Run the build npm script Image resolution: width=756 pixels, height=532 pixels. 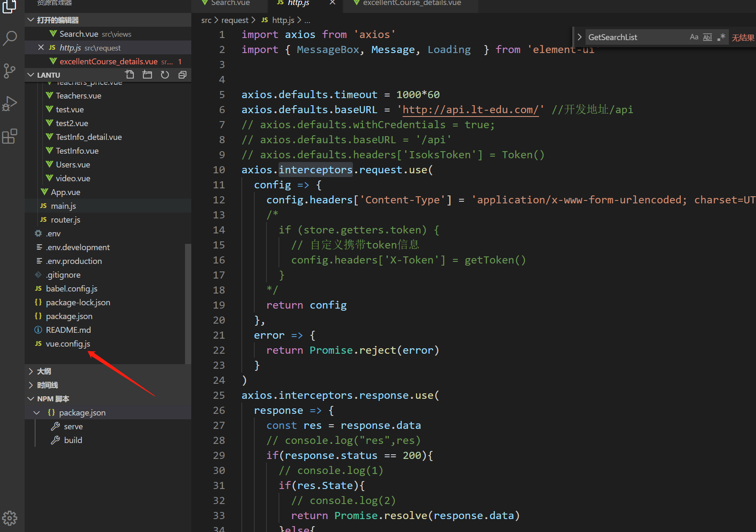click(73, 440)
